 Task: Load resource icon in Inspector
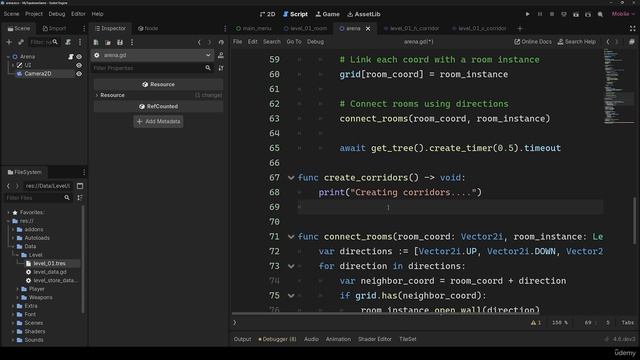[x=108, y=42]
